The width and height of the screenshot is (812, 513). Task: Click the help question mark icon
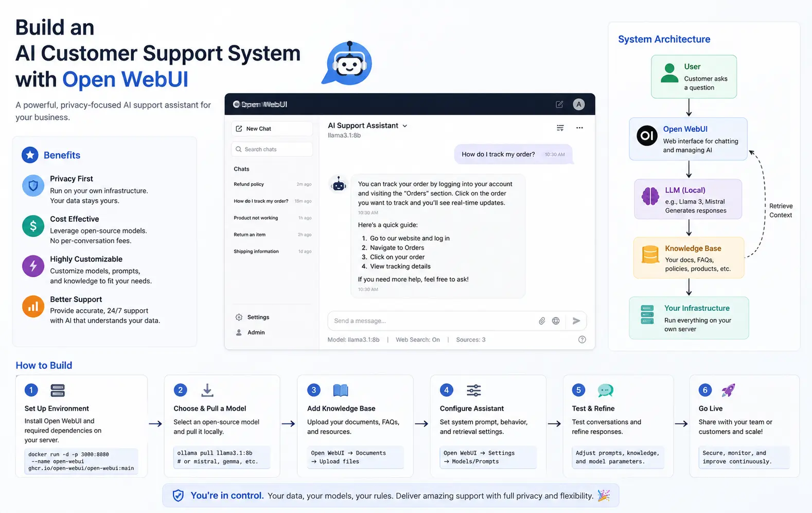click(582, 340)
